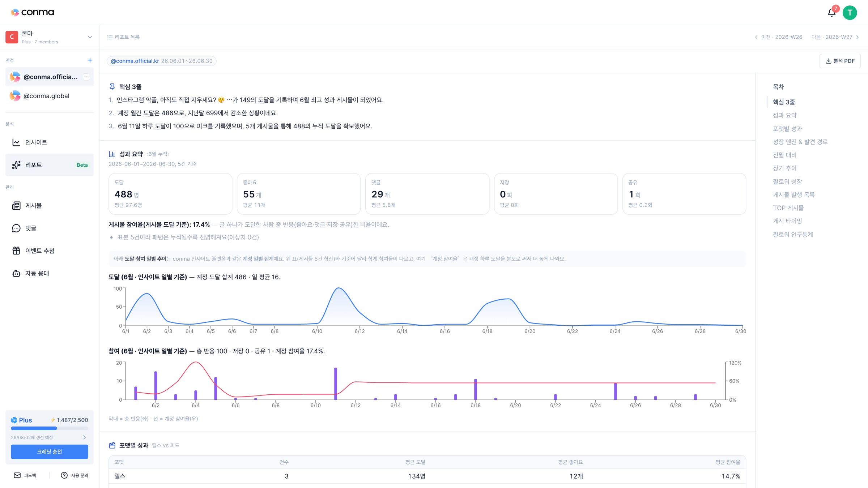Open 인사이트 in the sidebar

(x=50, y=142)
